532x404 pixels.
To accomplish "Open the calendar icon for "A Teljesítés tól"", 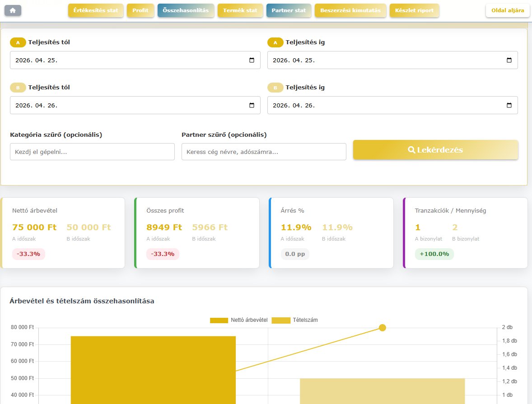I will [252, 60].
